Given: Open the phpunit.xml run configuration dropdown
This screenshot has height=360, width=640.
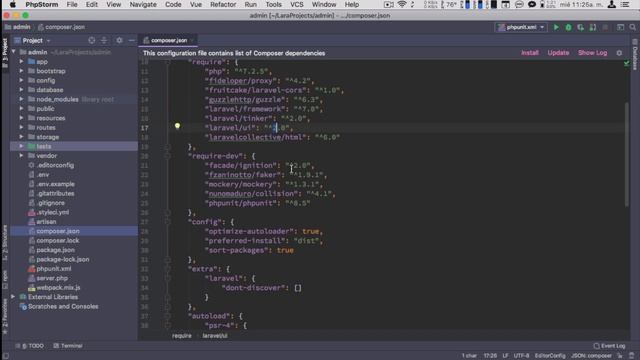Looking at the screenshot, I should pos(521,27).
